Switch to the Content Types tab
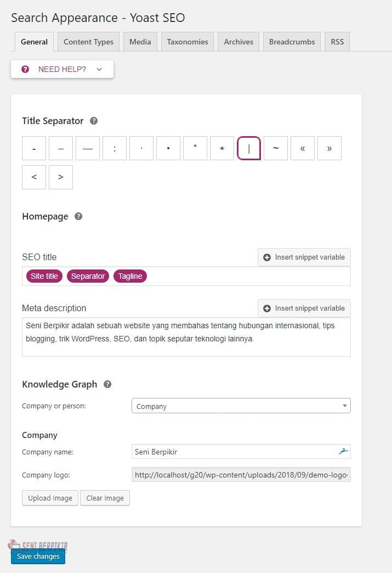This screenshot has width=392, height=573. 89,42
